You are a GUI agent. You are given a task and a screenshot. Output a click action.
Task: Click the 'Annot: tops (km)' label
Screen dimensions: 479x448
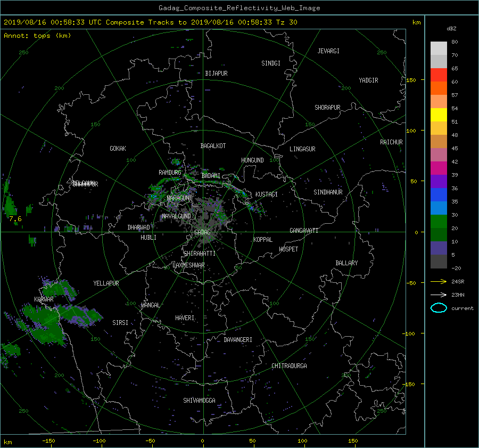coord(37,36)
